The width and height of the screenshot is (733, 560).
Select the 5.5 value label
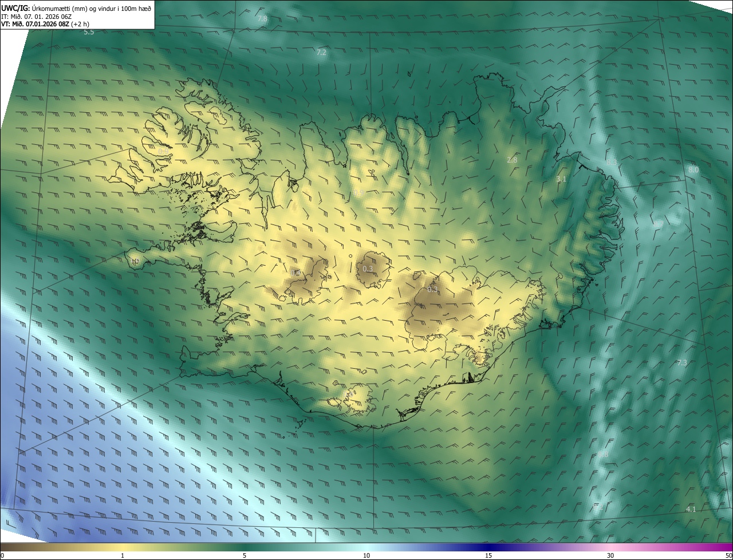(x=89, y=33)
